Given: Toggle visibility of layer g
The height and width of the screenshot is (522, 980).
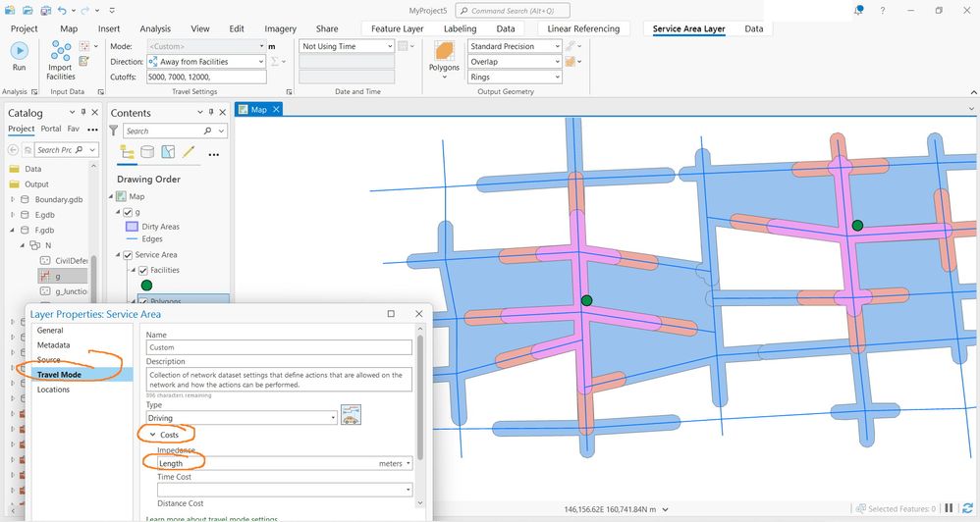Looking at the screenshot, I should point(128,212).
